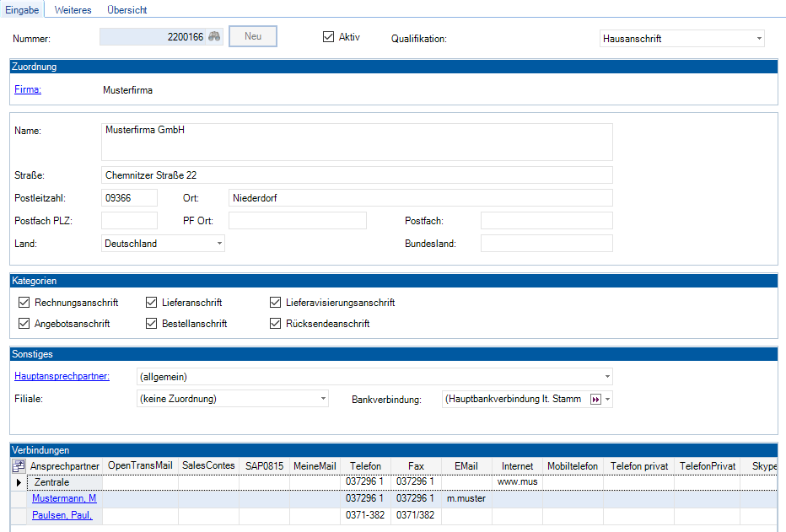
Task: Follow the Firma link
Action: pos(28,89)
